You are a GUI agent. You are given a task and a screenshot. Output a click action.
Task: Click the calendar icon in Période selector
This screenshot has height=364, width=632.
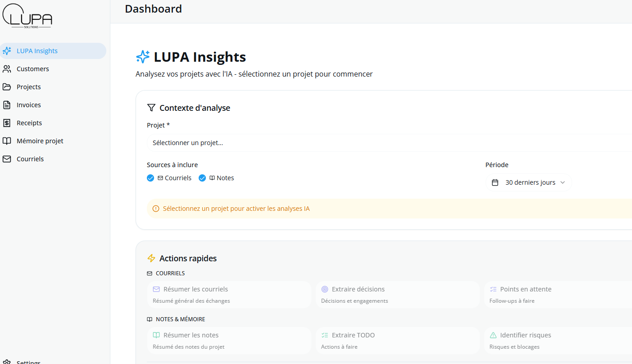[495, 182]
